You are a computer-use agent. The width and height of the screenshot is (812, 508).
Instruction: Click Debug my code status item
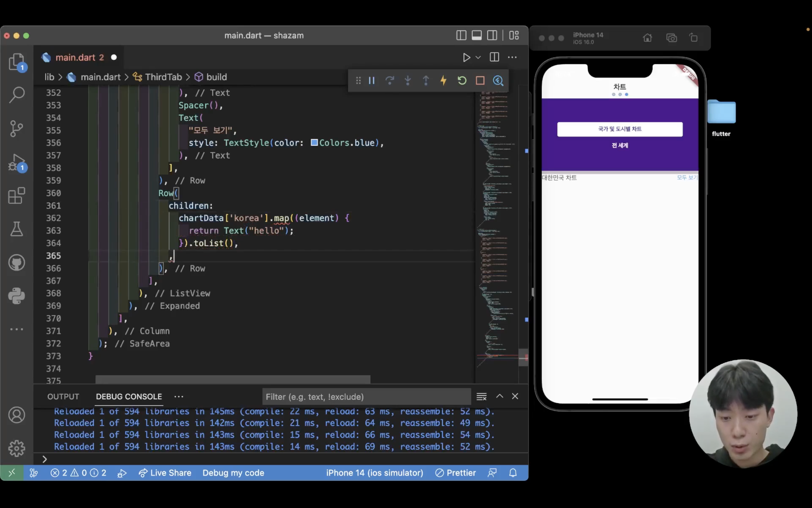pos(233,473)
